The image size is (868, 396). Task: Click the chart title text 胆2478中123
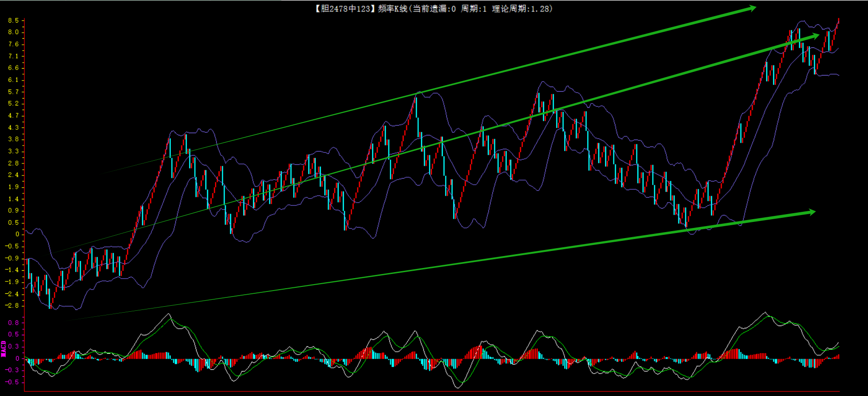coord(345,9)
